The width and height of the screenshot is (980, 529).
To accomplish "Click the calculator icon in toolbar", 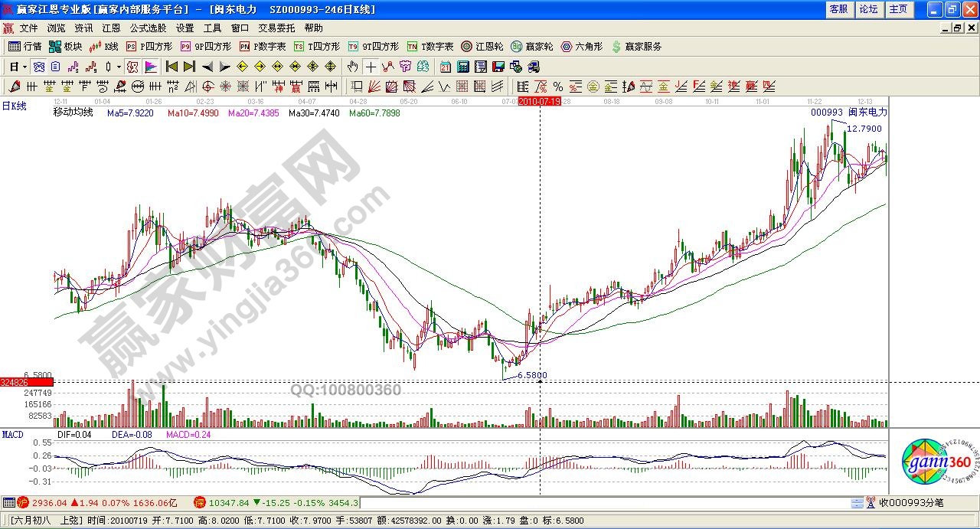I will tap(462, 67).
